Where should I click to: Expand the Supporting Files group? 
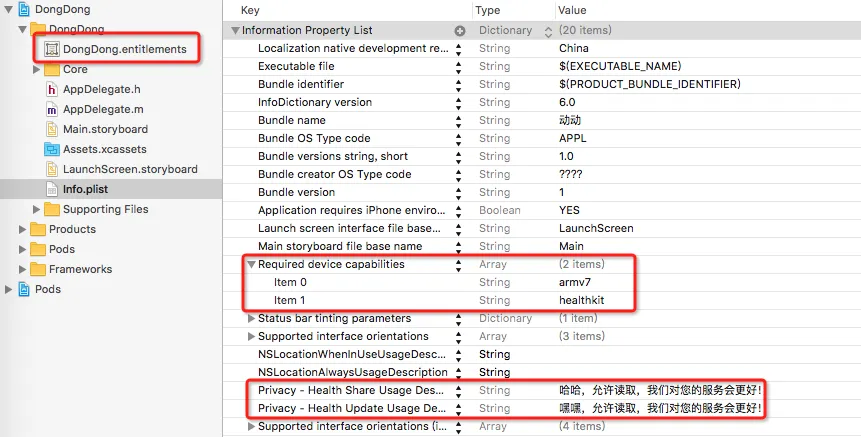38,209
